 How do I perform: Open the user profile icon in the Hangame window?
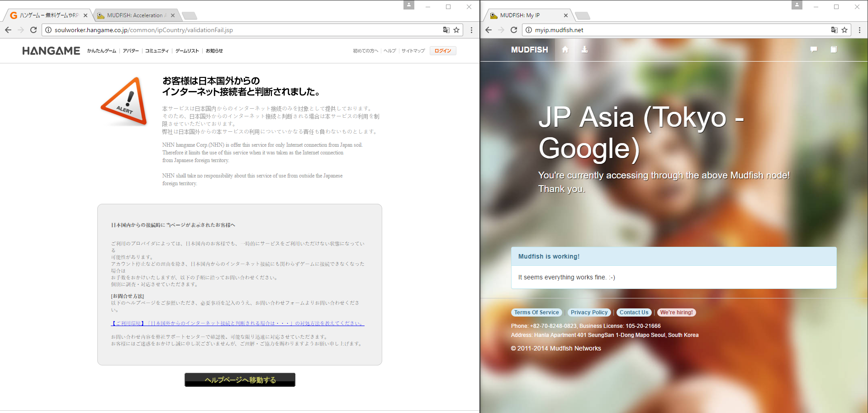coord(409,5)
